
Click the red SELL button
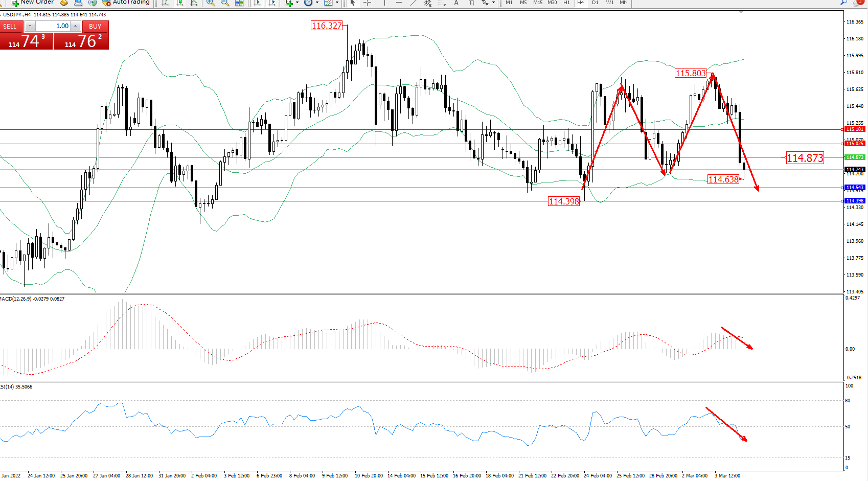(10, 26)
